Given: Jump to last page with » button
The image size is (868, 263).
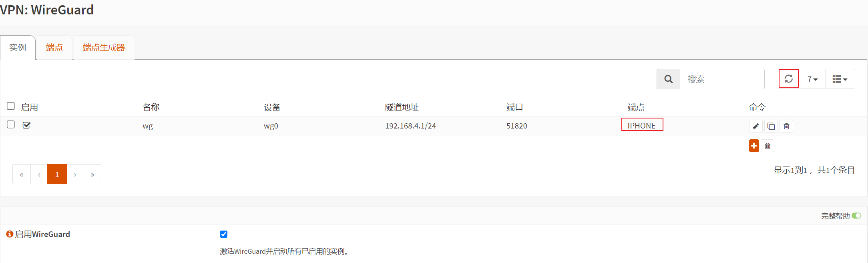Looking at the screenshot, I should [x=92, y=175].
